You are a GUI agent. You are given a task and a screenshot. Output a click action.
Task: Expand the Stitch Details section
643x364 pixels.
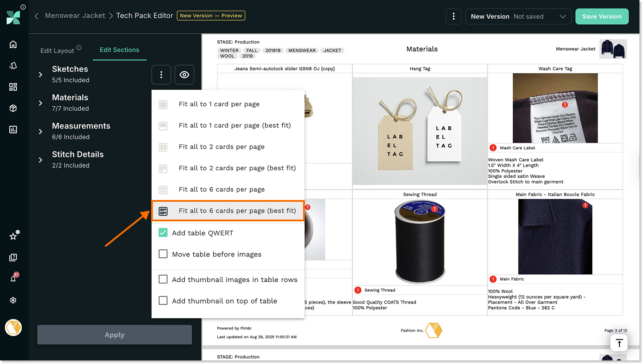pos(40,160)
